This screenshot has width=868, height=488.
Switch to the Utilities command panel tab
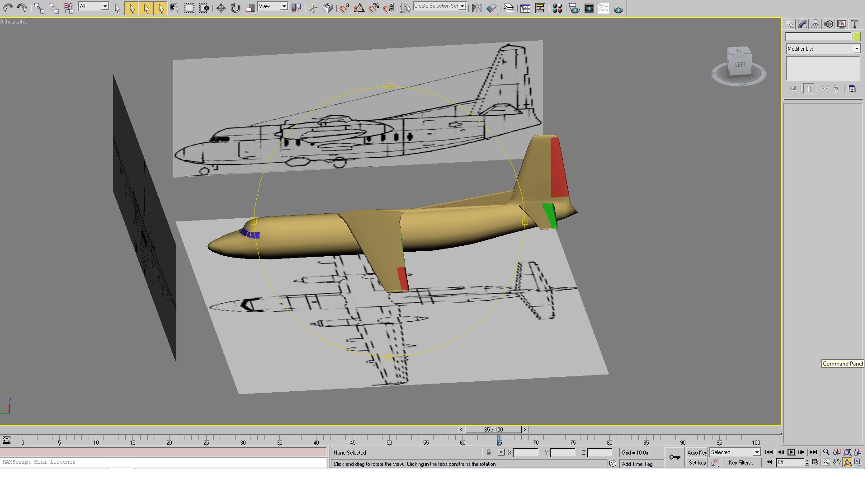(854, 24)
